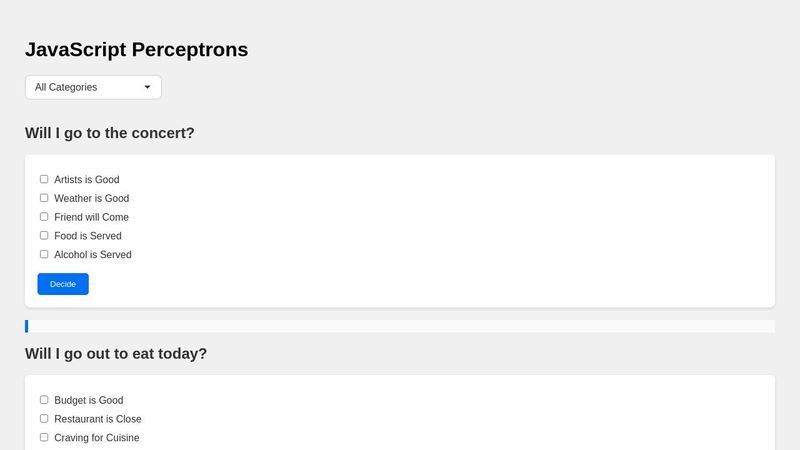The width and height of the screenshot is (800, 450).
Task: Click the concert result bar below Decide
Action: pos(400,326)
